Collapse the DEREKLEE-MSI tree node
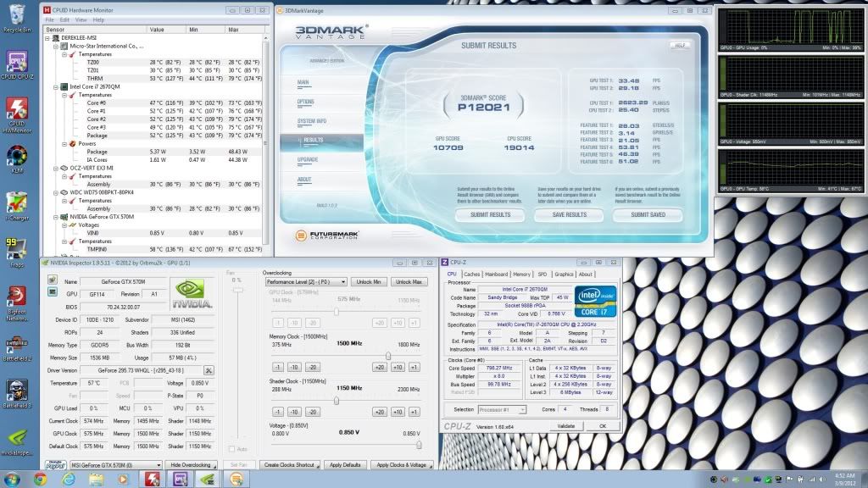 [47, 38]
